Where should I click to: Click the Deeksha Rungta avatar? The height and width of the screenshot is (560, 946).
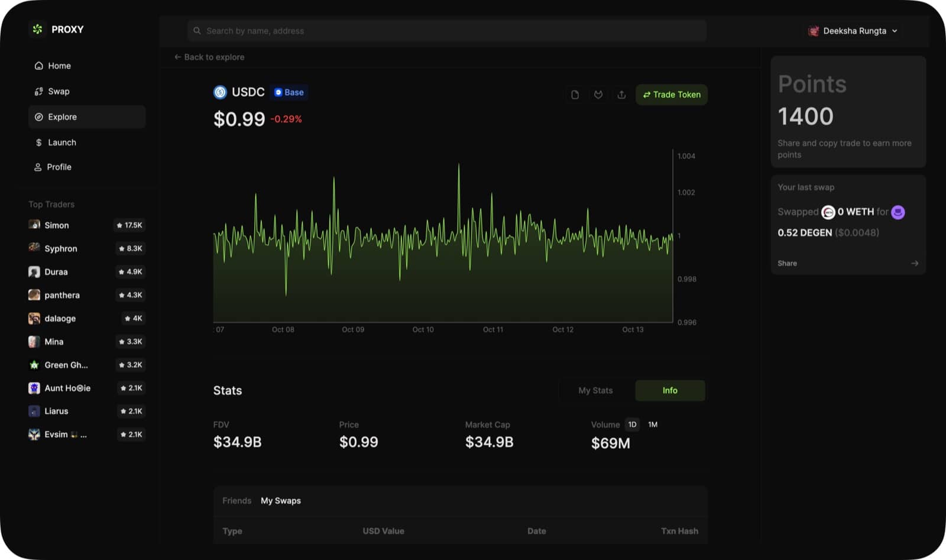click(814, 31)
